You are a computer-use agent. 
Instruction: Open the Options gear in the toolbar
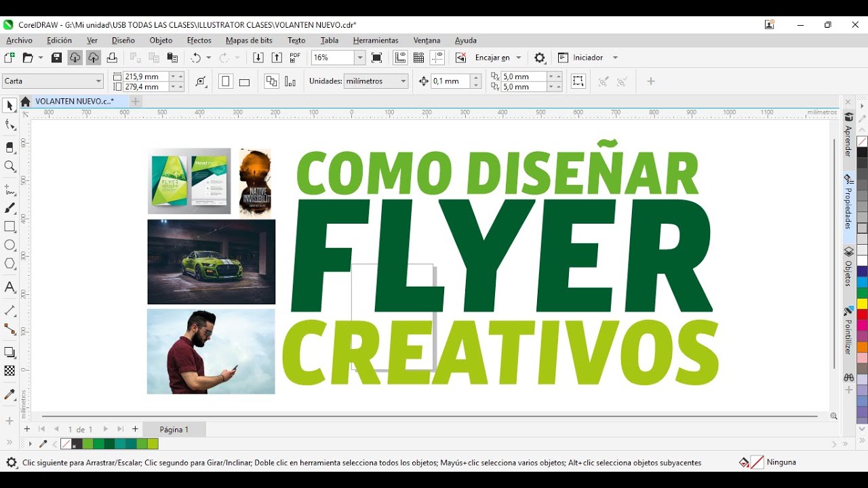pos(540,58)
